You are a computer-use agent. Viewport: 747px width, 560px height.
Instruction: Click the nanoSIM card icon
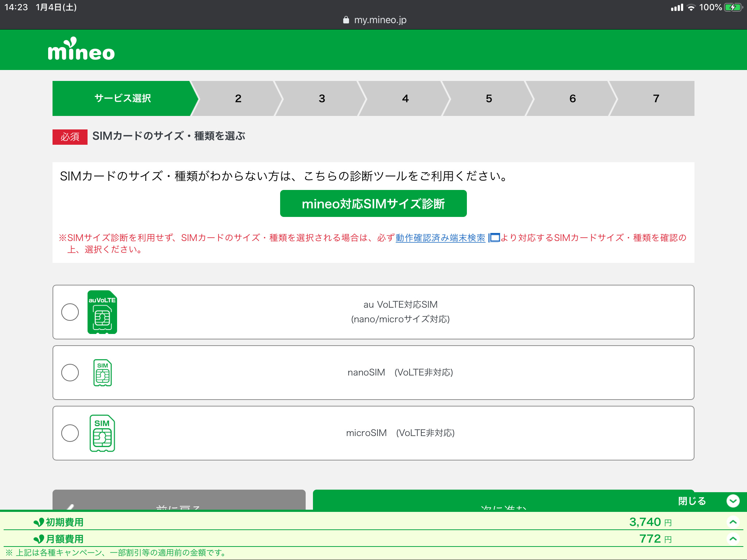click(x=102, y=373)
